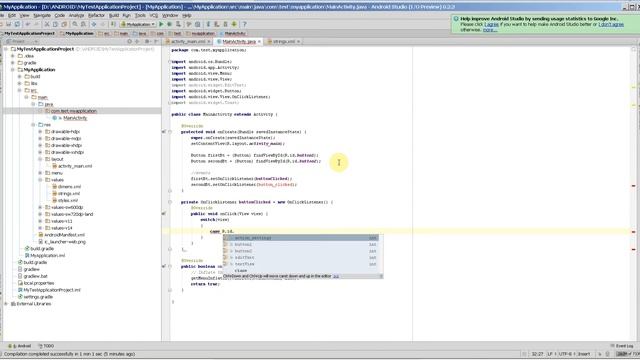
Task: Click Scroll from Source target icon
Action: tap(129, 41)
